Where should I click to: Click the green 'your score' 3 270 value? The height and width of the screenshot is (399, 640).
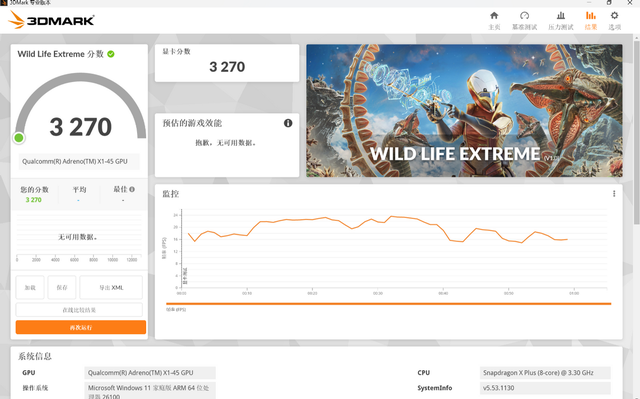[33, 200]
